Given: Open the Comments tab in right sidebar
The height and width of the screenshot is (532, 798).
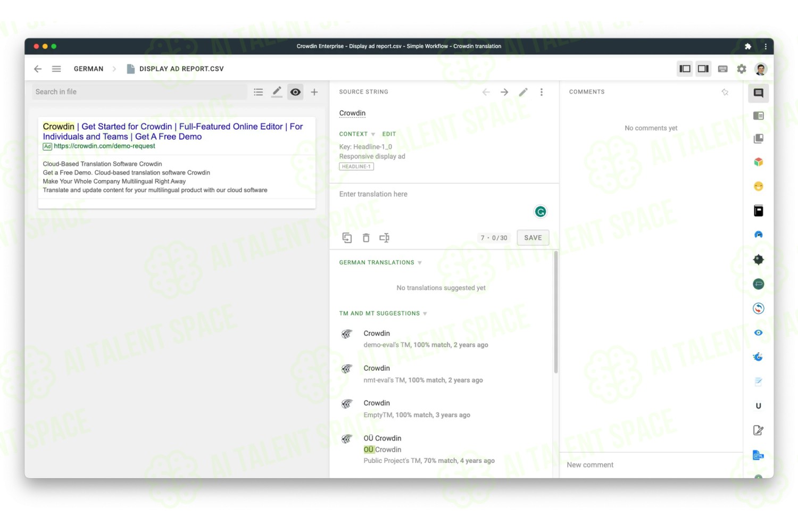Looking at the screenshot, I should click(759, 93).
